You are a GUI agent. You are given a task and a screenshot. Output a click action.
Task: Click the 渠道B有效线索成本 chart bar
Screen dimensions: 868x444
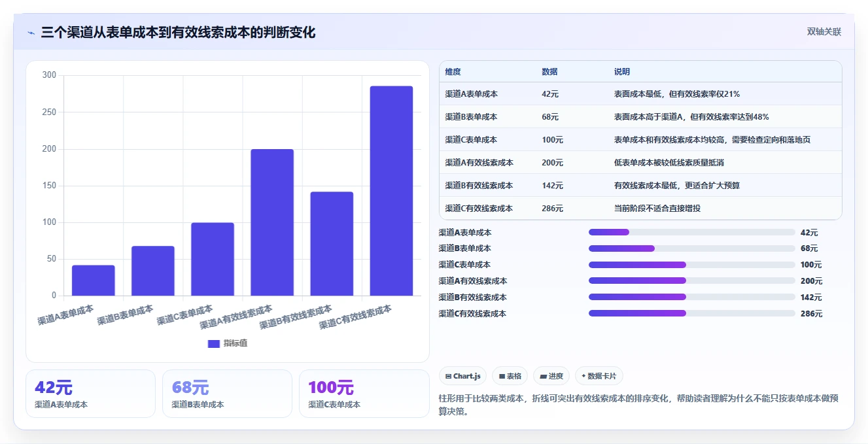[x=332, y=244]
